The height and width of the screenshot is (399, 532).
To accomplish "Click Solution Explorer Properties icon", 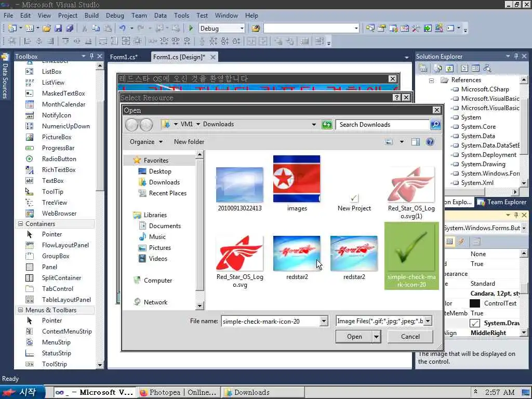I will tap(423, 69).
